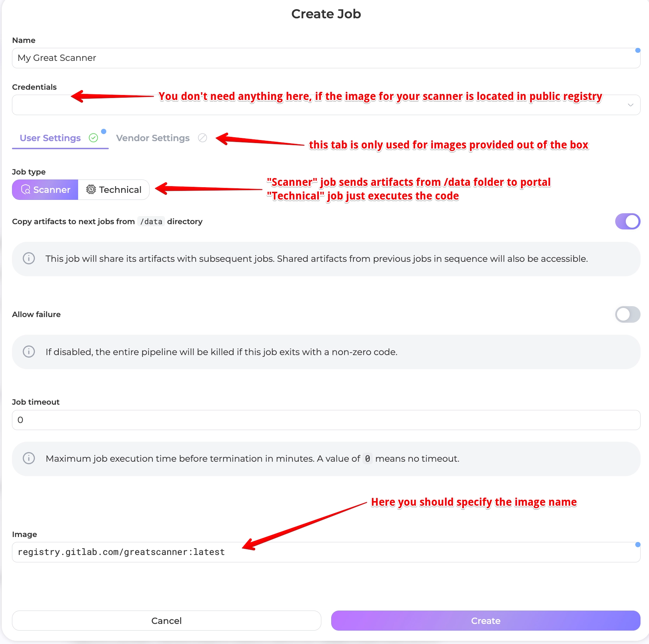This screenshot has width=649, height=644.
Task: Click the Technical chip icon
Action: (91, 190)
